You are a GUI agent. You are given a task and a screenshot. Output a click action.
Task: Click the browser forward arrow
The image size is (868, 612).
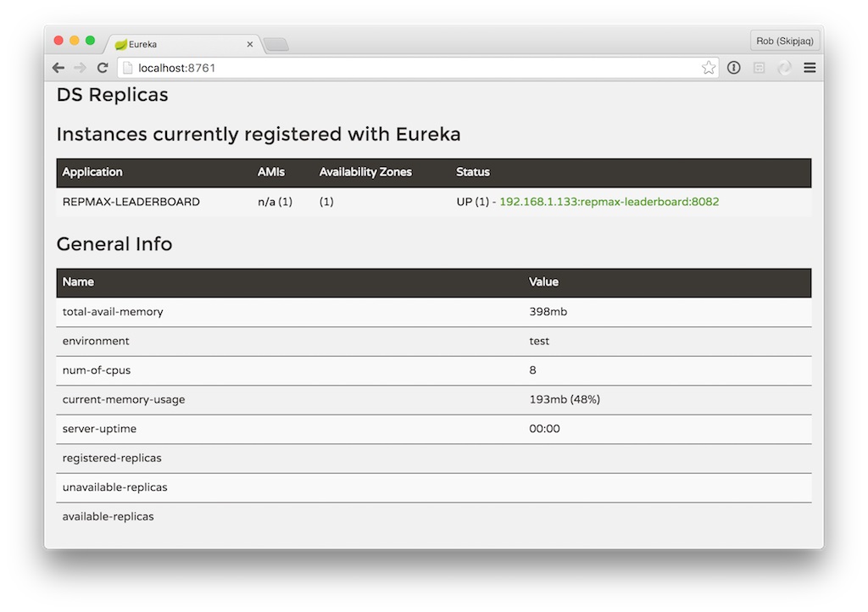coord(81,68)
